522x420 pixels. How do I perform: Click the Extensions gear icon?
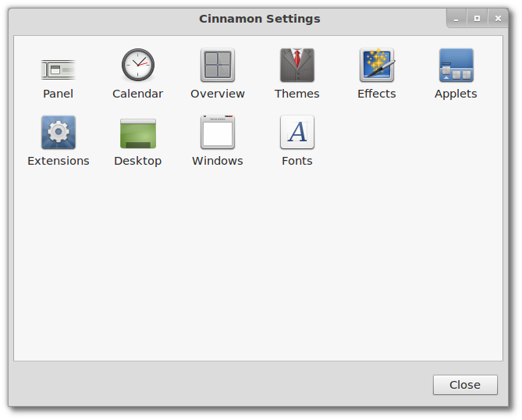59,133
